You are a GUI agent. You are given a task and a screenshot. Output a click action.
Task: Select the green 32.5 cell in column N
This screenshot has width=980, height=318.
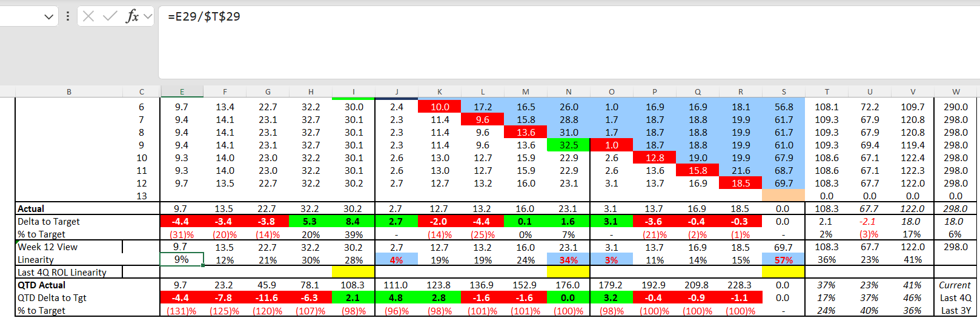[x=568, y=145]
